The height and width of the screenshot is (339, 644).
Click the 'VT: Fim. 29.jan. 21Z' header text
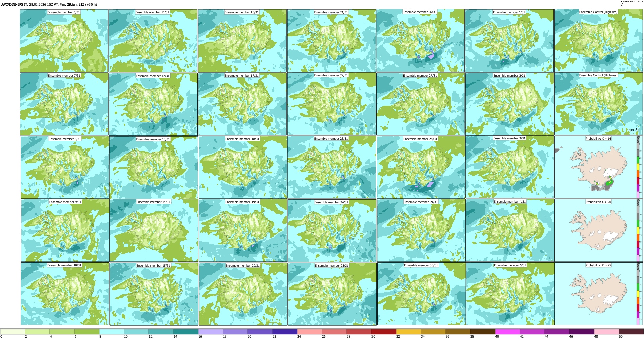click(69, 5)
